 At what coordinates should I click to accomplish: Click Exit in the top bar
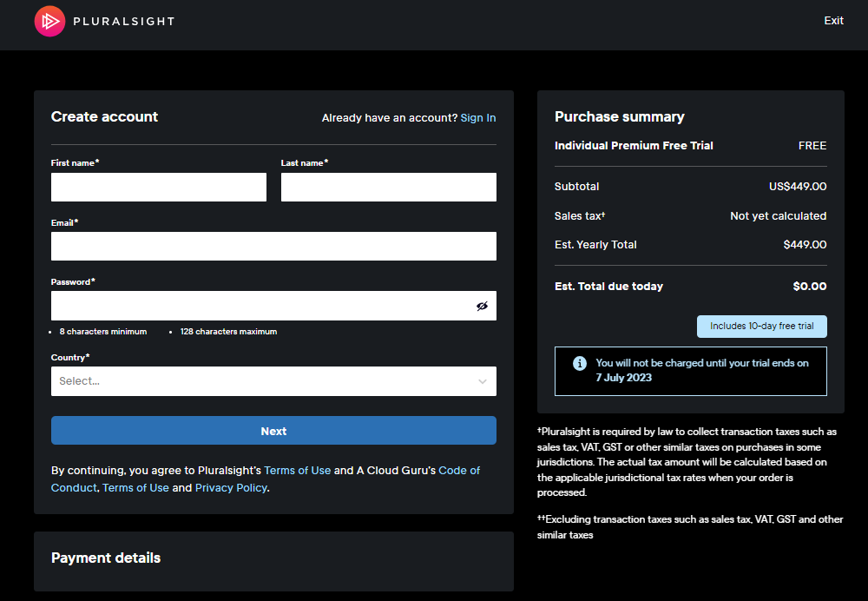pyautogui.click(x=833, y=21)
